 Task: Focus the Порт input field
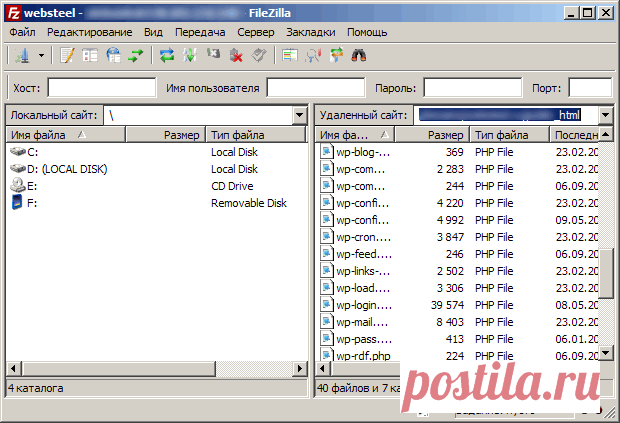coord(591,87)
